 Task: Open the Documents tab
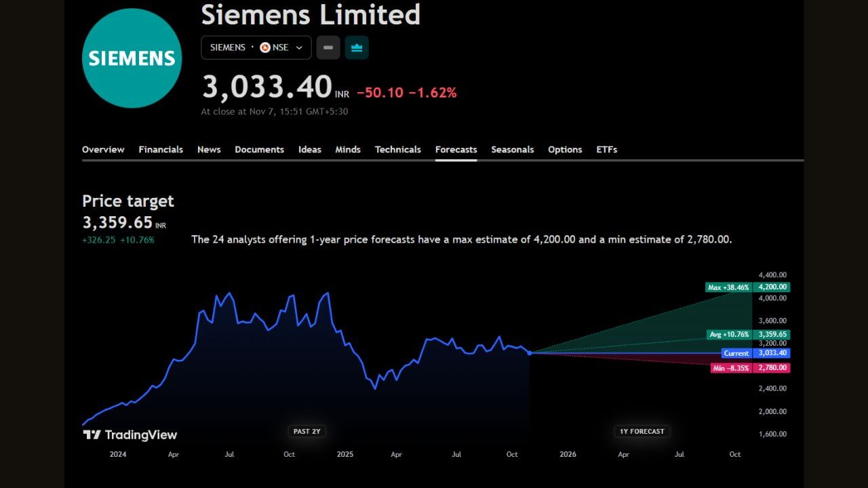click(260, 149)
